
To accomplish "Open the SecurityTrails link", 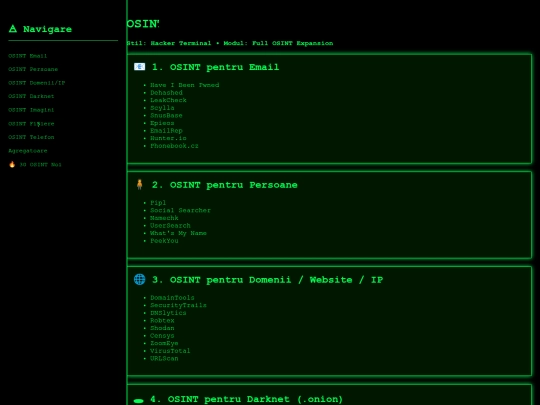I will [178, 305].
